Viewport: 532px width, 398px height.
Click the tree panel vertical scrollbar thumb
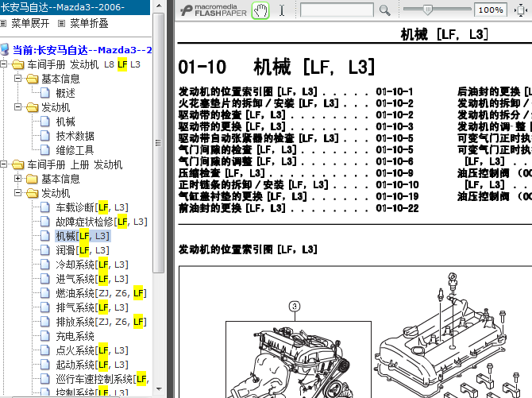click(x=159, y=143)
